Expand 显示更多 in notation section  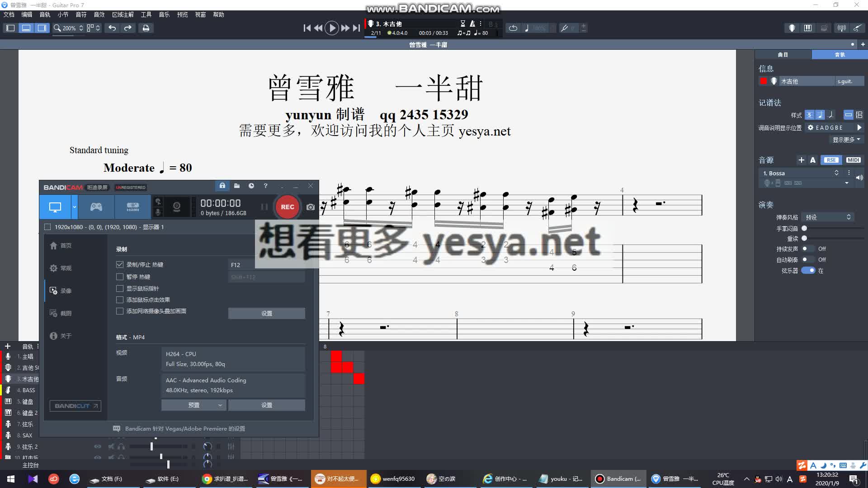[846, 140]
